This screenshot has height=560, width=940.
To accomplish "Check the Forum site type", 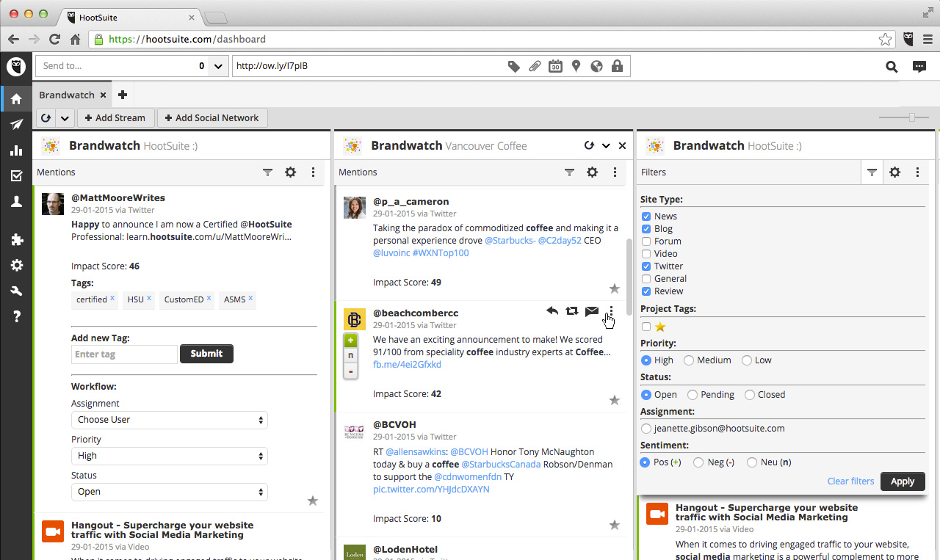I will click(x=646, y=241).
